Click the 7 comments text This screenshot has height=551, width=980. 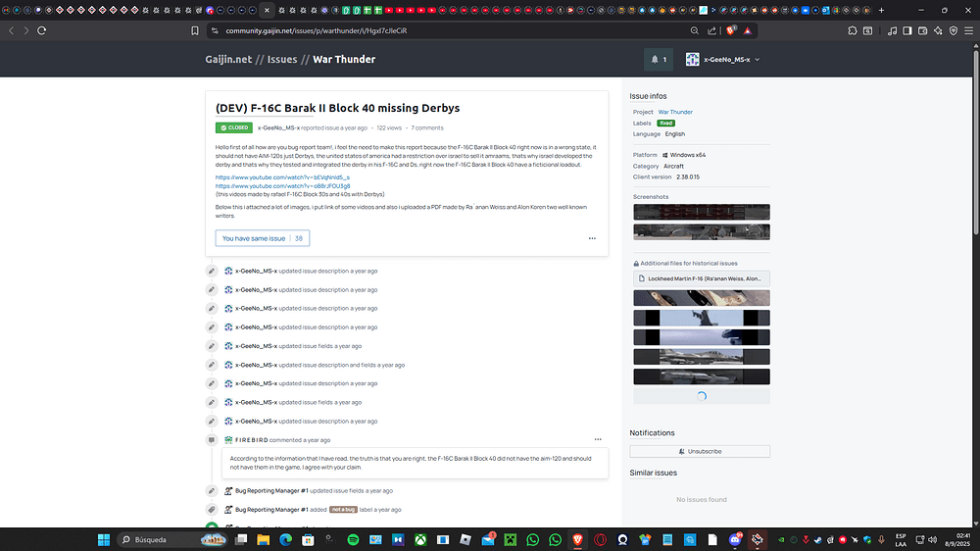click(x=427, y=127)
